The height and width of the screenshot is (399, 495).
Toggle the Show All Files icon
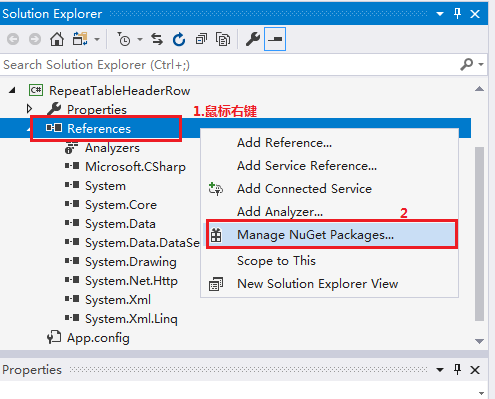click(223, 39)
